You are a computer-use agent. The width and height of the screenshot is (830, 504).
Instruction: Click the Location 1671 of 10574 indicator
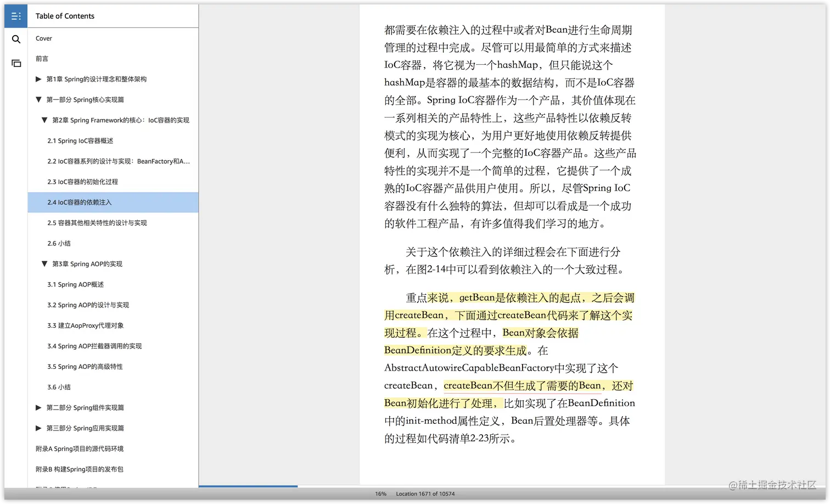[x=425, y=494]
